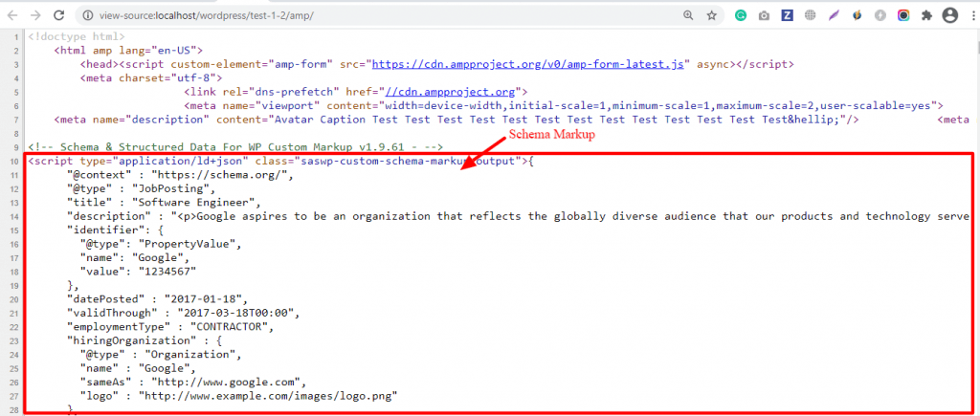Click the Schema & Structured Data comment line
Image resolution: width=980 pixels, height=416 pixels.
point(235,146)
